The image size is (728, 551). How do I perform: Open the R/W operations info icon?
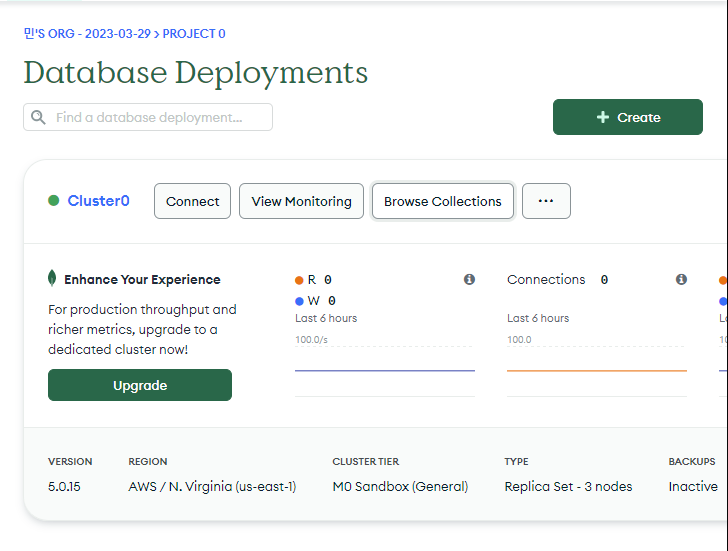[x=469, y=279]
